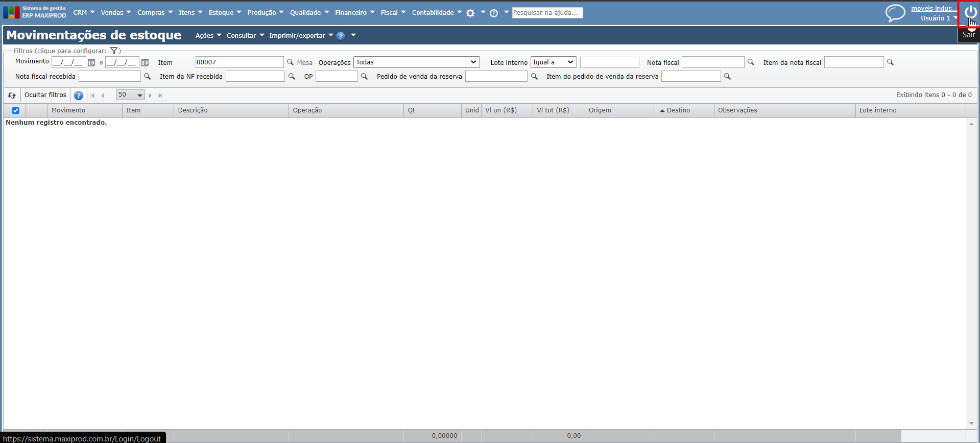Viewport: 980px width, 443px height.
Task: Open calendar for Movimento start date
Action: [91, 62]
